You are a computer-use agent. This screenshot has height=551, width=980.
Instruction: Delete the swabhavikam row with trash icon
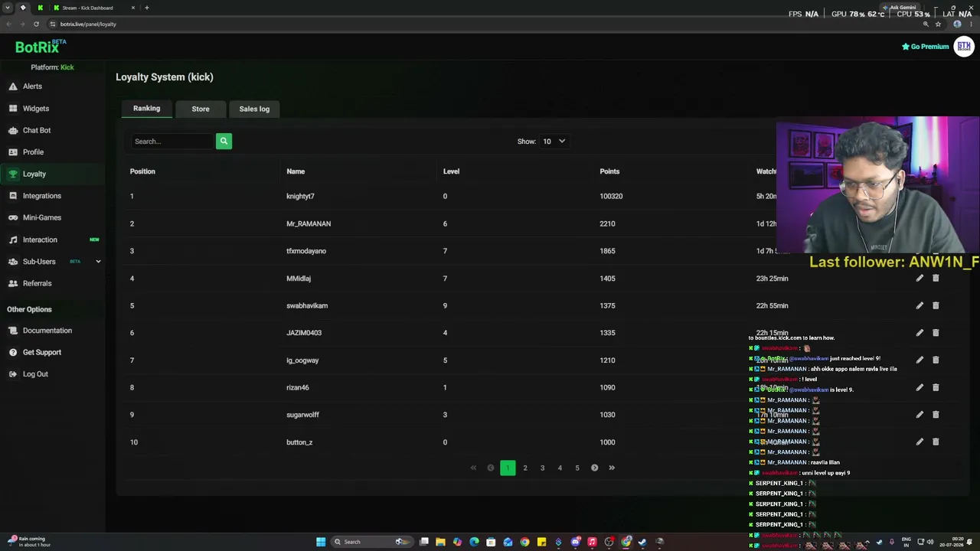pos(936,305)
